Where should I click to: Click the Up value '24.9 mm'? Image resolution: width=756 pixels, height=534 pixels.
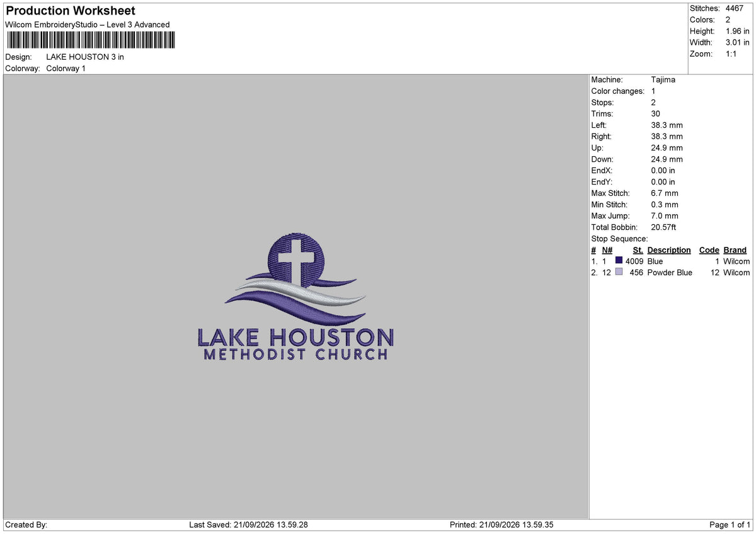point(667,148)
